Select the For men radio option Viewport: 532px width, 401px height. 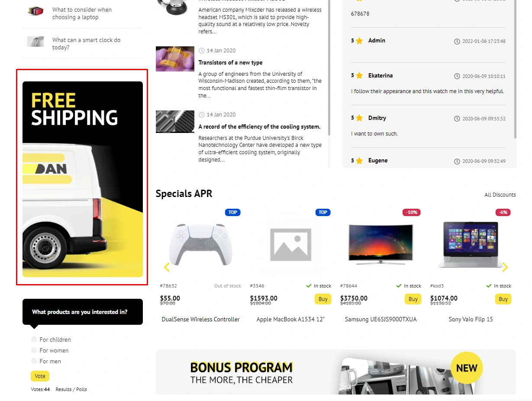[34, 361]
